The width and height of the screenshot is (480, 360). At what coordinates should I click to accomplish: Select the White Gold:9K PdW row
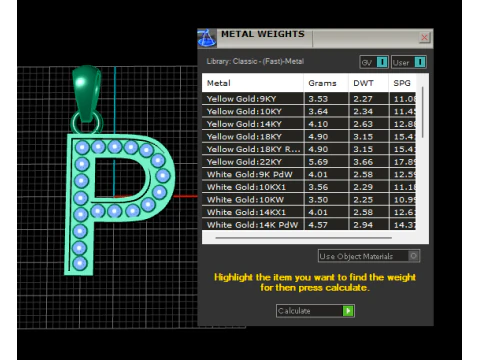tap(309, 174)
